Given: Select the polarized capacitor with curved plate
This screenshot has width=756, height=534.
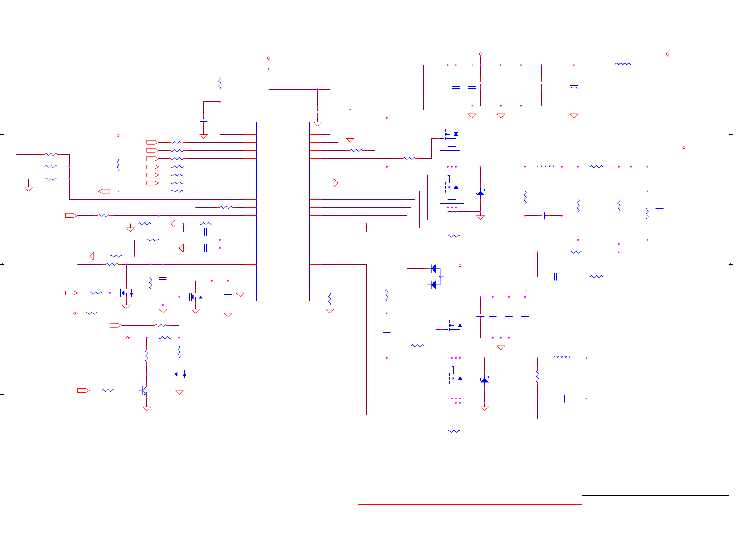Looking at the screenshot, I should tap(574, 86).
